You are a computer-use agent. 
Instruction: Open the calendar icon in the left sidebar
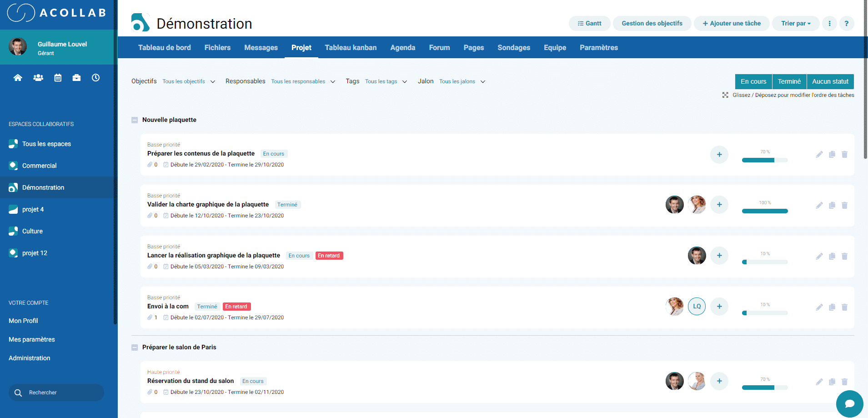click(x=57, y=77)
